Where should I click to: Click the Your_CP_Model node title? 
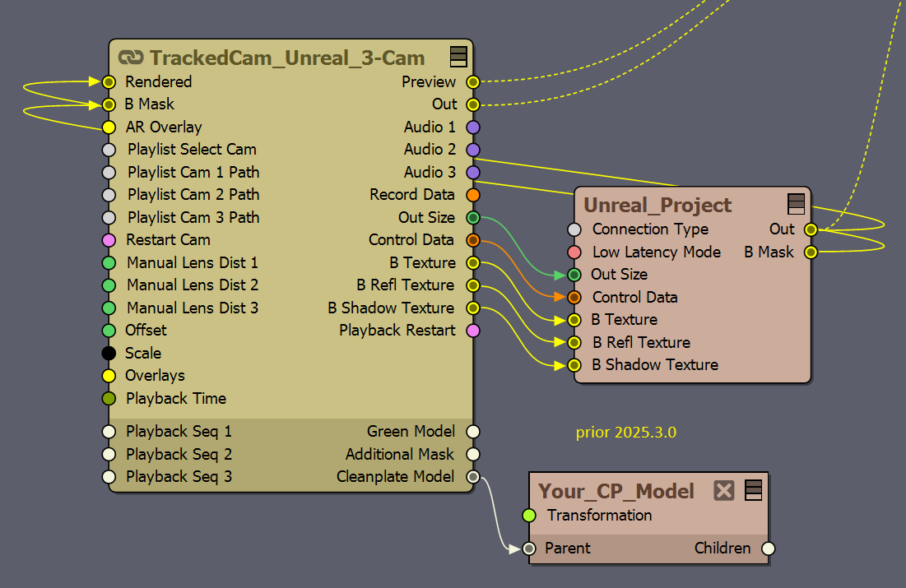[x=616, y=491]
